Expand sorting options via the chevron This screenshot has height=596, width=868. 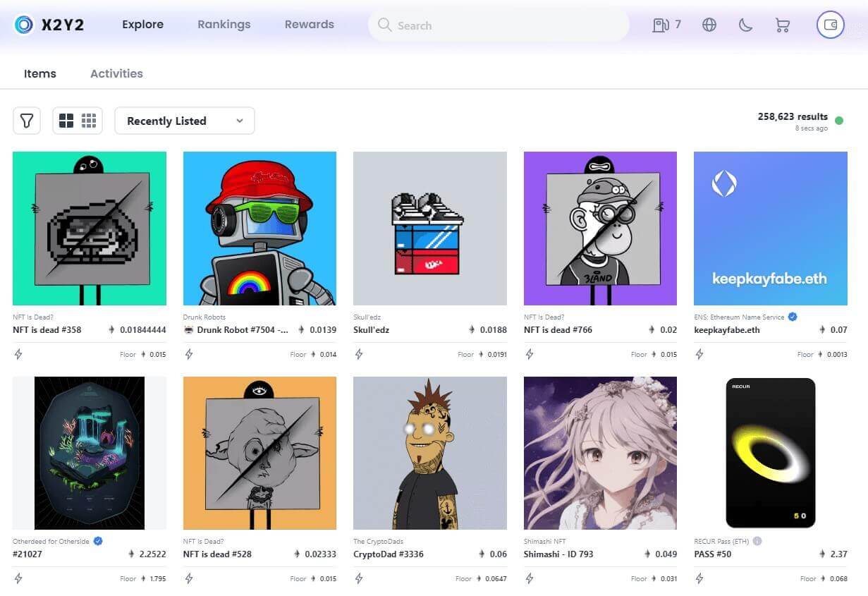[239, 121]
